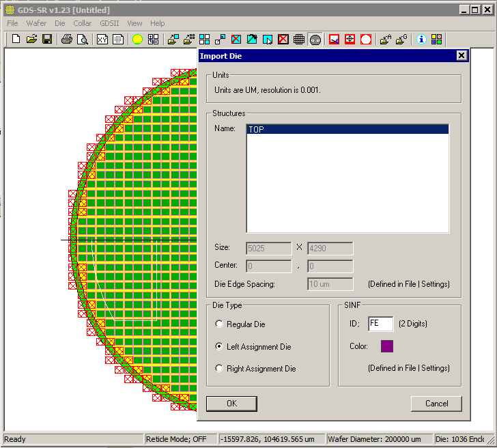The width and height of the screenshot is (497, 448).
Task: Click the Open file folder icon
Action: coord(31,40)
